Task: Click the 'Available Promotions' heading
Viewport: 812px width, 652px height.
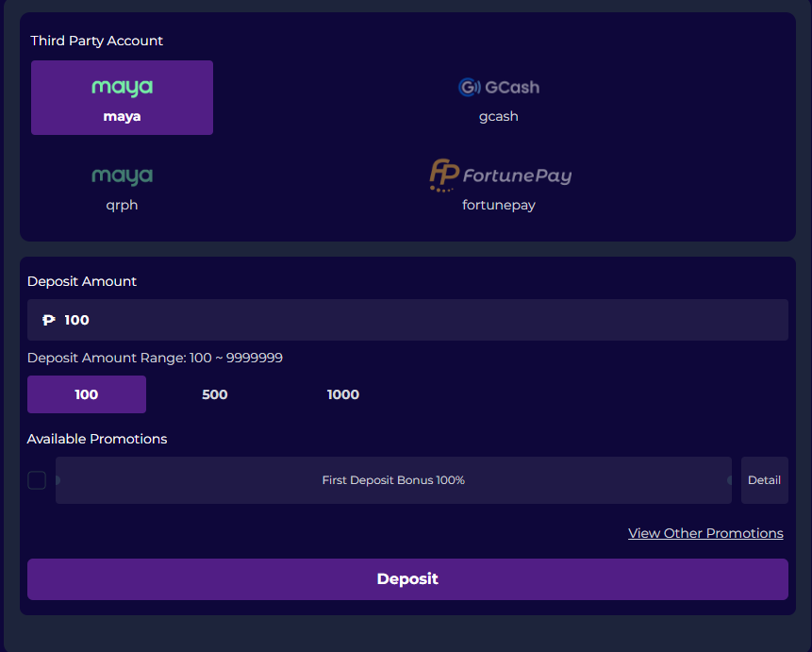Action: [97, 439]
